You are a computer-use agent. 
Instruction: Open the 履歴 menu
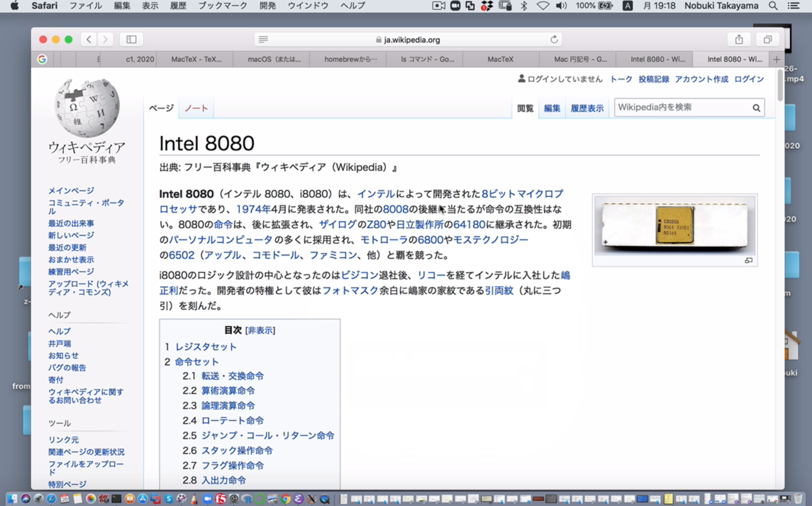click(178, 6)
